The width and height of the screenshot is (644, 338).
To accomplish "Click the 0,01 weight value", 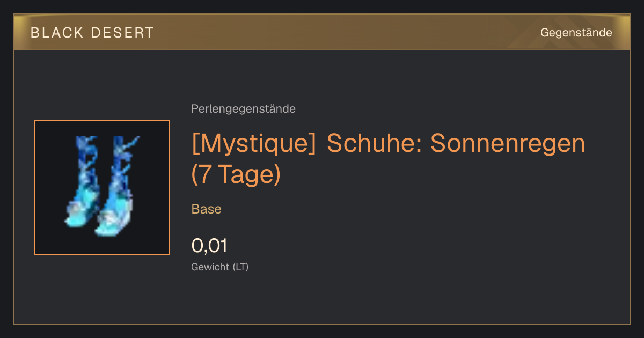I will click(x=209, y=246).
